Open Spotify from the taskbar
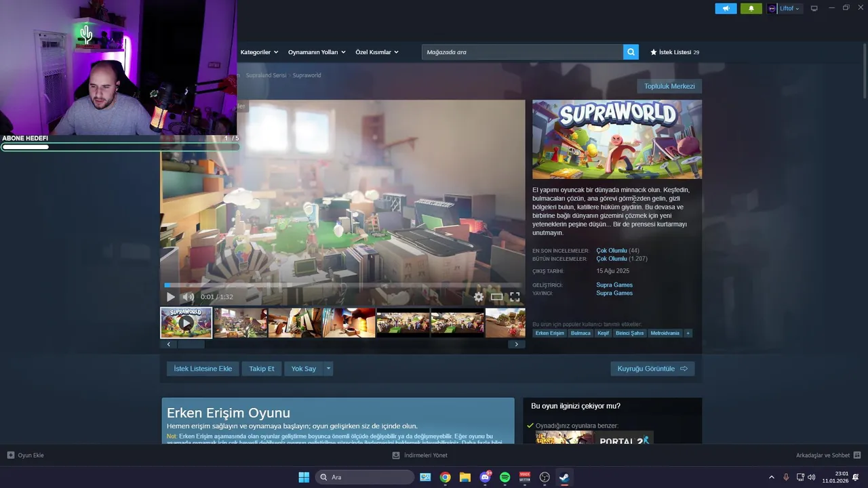The width and height of the screenshot is (868, 488). [x=505, y=477]
